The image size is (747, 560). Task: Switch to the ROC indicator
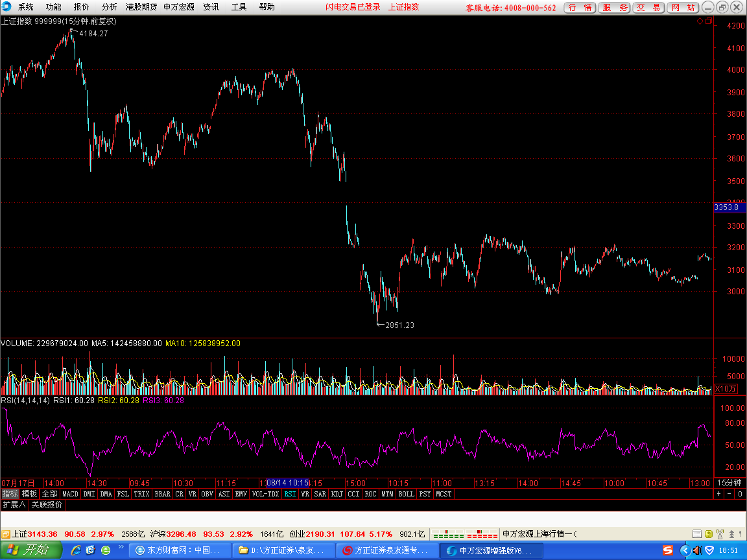371,494
